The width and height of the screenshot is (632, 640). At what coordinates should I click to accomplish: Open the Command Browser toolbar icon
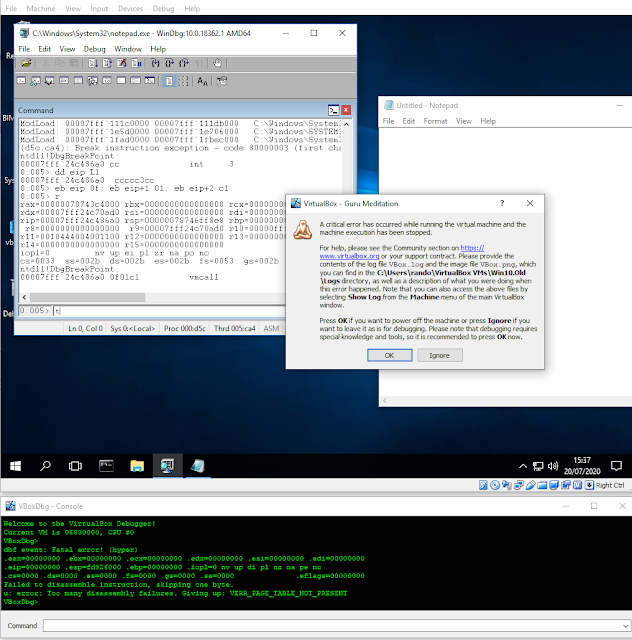click(150, 80)
